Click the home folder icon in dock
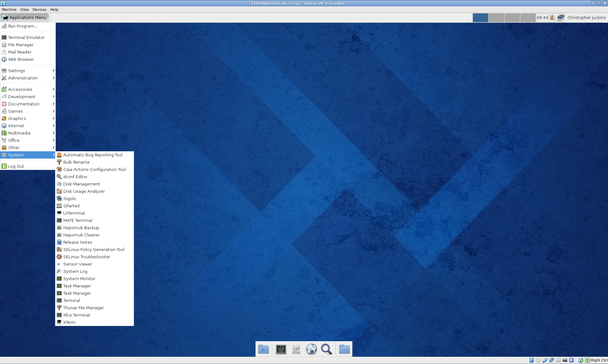 [263, 349]
